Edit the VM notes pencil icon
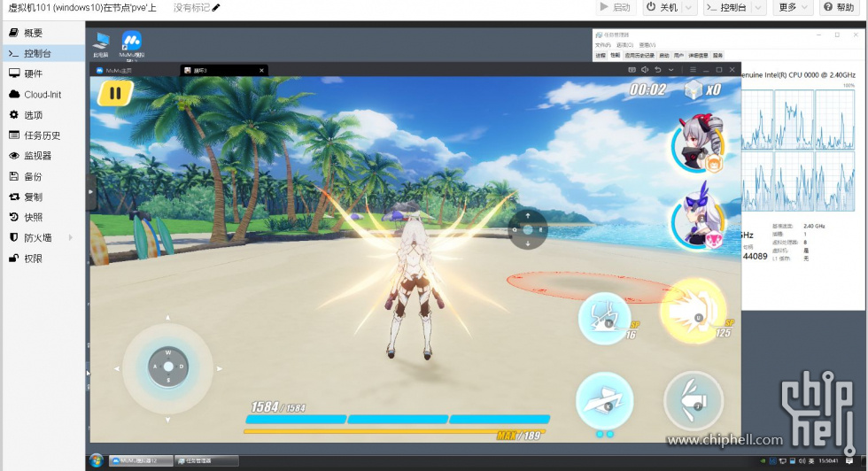This screenshot has width=868, height=471. (x=216, y=7)
